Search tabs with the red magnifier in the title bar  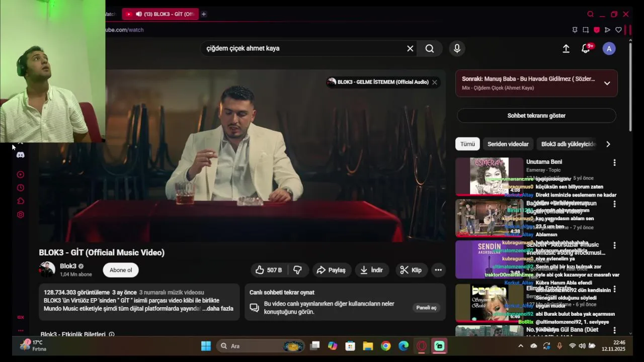point(590,14)
